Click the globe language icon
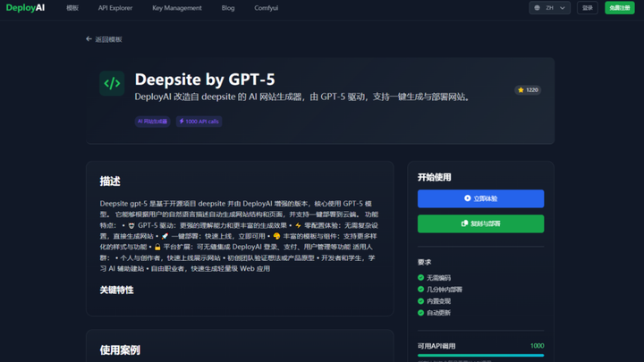 (537, 8)
